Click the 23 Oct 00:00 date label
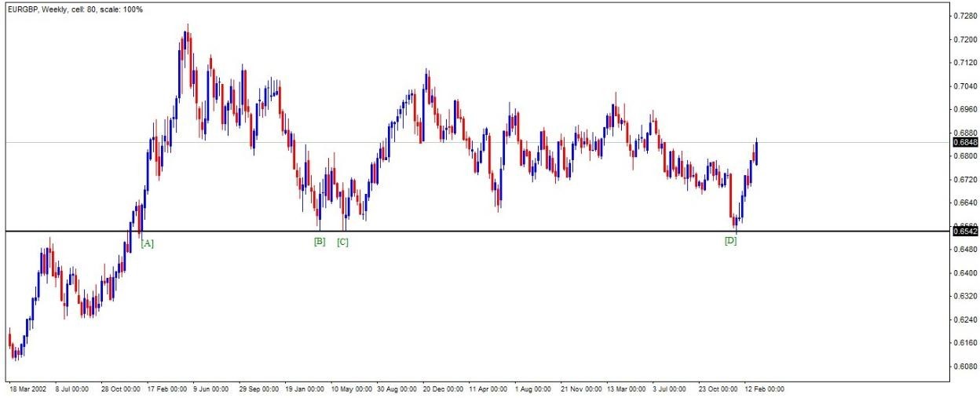The height and width of the screenshot is (398, 980). [x=720, y=389]
